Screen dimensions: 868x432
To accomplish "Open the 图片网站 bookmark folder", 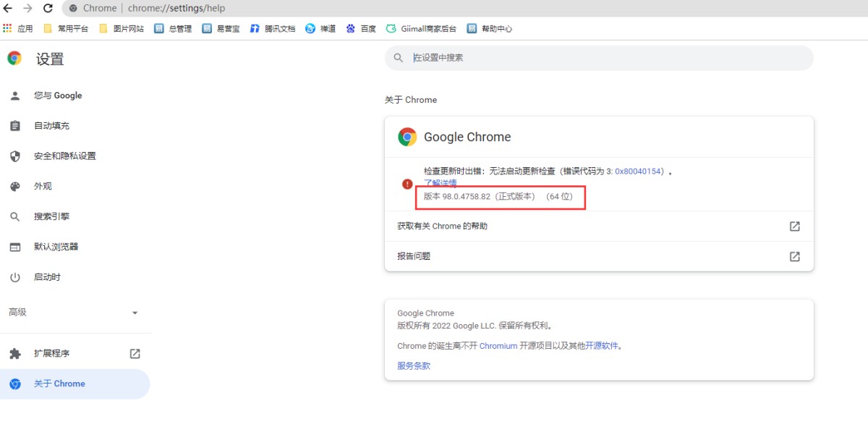I will [122, 28].
